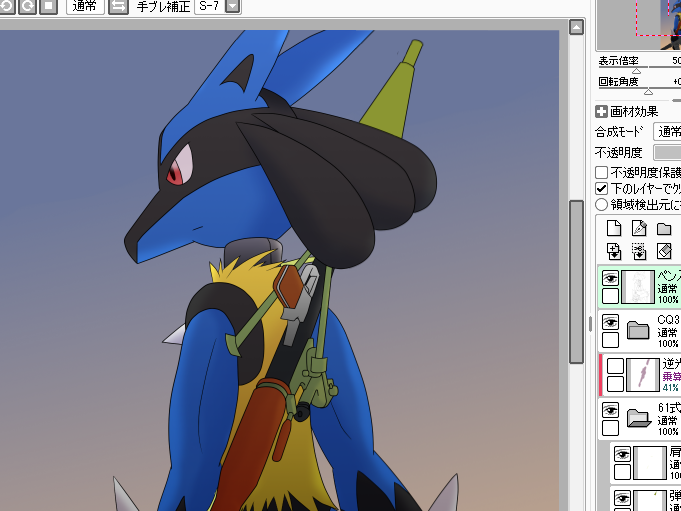Uncheck the 下のレイヤーでクリッピング option
The image size is (681, 511).
pos(601,188)
